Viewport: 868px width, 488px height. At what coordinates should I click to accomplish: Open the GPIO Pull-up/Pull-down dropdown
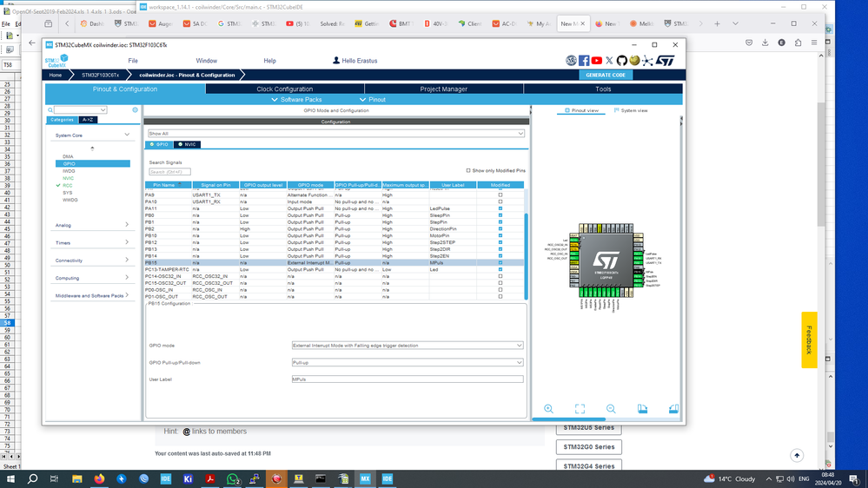[407, 362]
